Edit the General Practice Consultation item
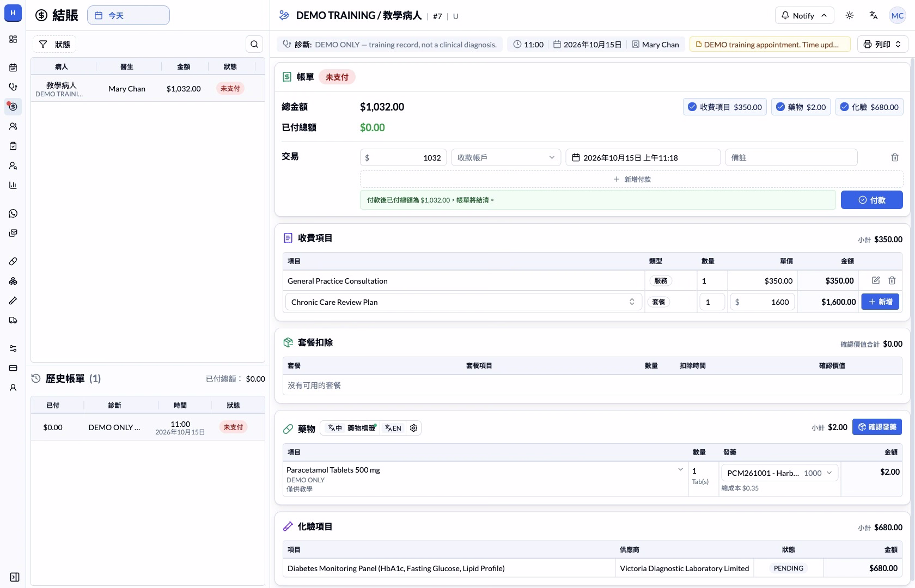The width and height of the screenshot is (915, 588). (x=876, y=280)
